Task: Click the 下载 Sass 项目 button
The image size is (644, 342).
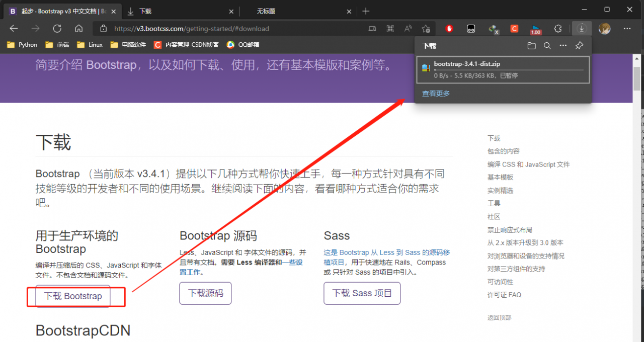Action: pos(362,293)
